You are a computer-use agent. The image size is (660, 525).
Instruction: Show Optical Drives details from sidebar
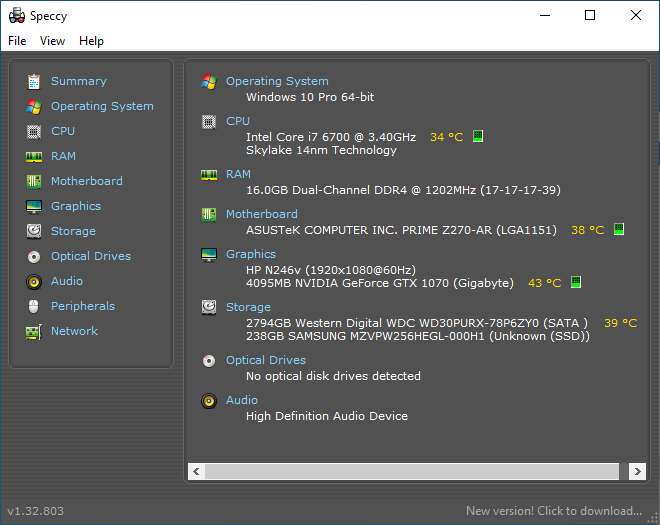(91, 256)
